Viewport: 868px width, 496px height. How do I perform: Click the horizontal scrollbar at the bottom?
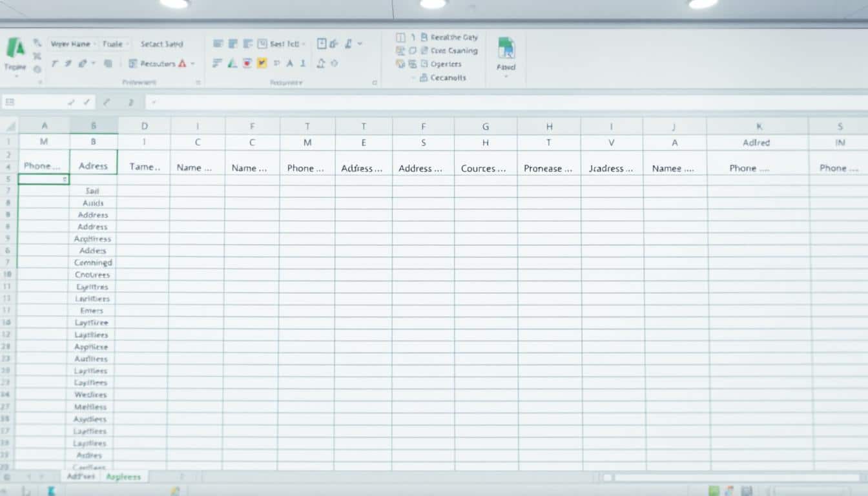(x=736, y=477)
